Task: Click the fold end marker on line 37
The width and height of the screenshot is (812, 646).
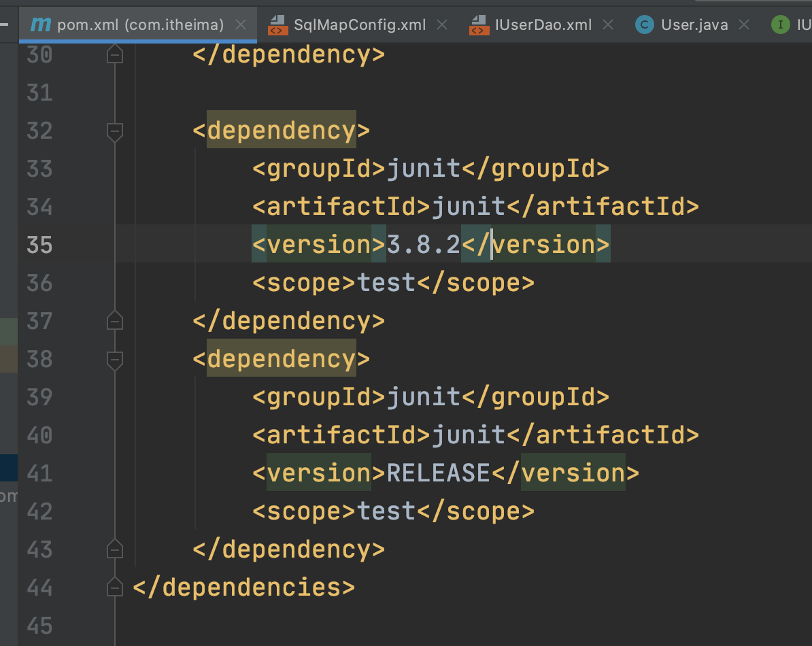Action: (114, 320)
